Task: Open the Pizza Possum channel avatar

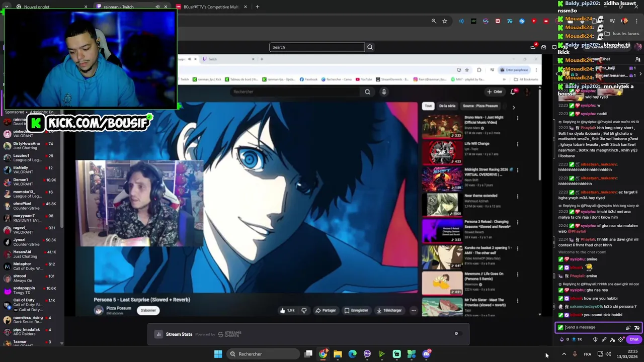Action: click(99, 310)
